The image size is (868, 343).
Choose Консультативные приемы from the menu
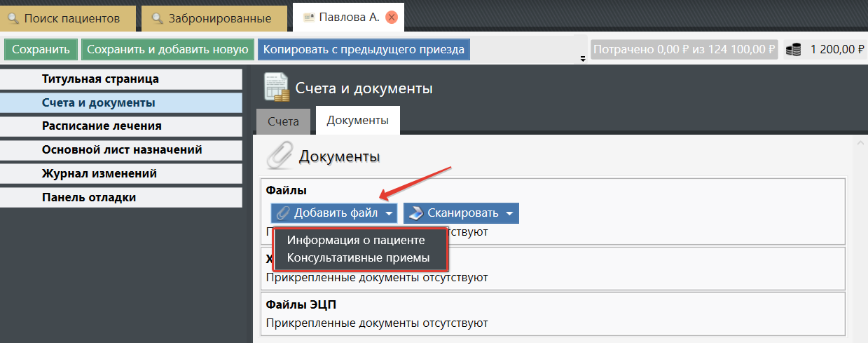(358, 258)
